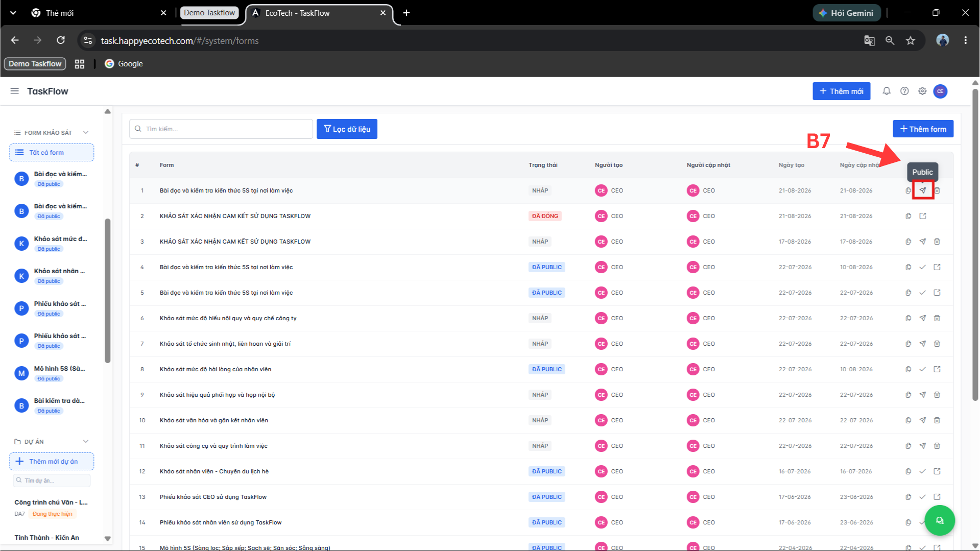Publish the 'Khảo sát công cụ và quy trình' form

pos(923,446)
